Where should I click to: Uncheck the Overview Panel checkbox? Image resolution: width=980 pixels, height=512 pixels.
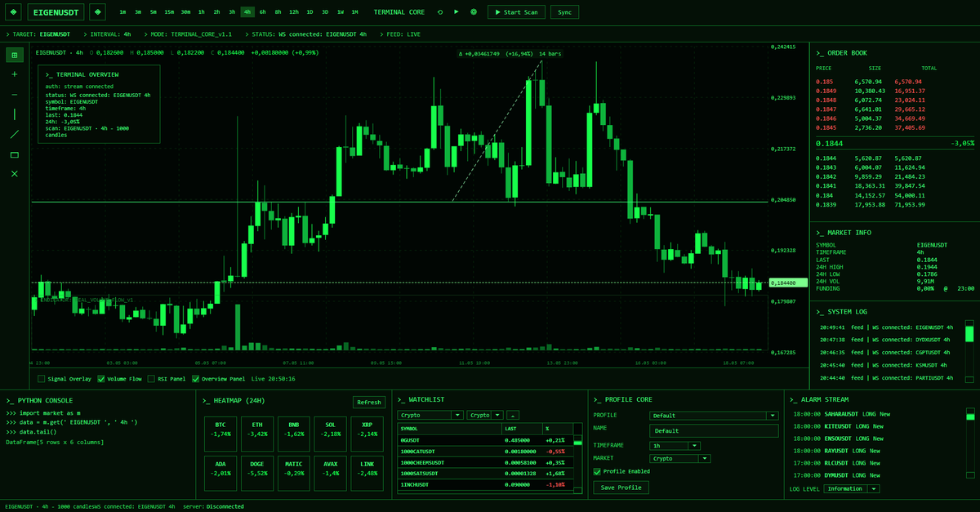tap(196, 379)
